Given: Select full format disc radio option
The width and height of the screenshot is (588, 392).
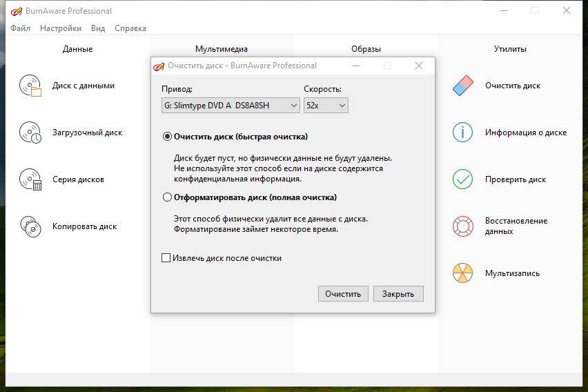Looking at the screenshot, I should (167, 197).
